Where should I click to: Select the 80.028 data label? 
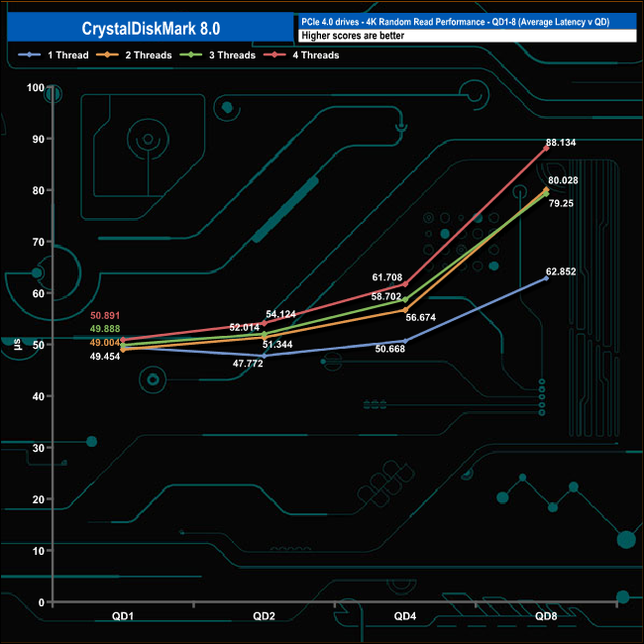[563, 180]
